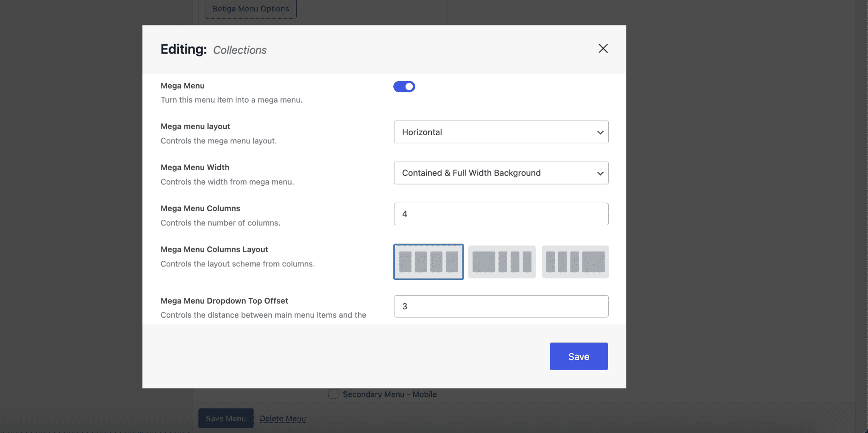The image size is (868, 433).
Task: Click the Mega Menu Width label
Action: click(195, 168)
